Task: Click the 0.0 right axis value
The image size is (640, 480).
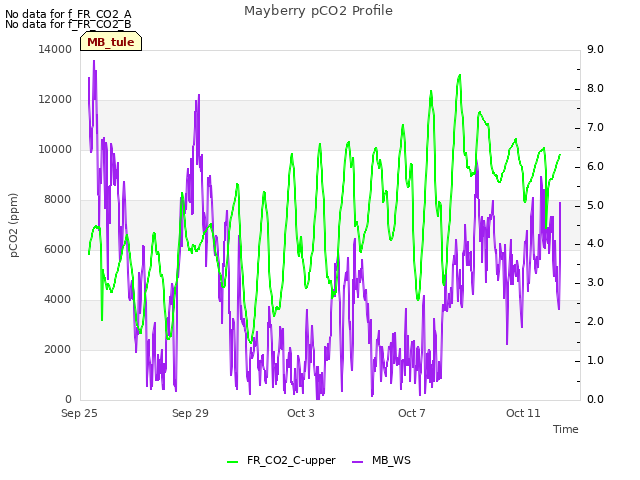Action: pyautogui.click(x=595, y=399)
